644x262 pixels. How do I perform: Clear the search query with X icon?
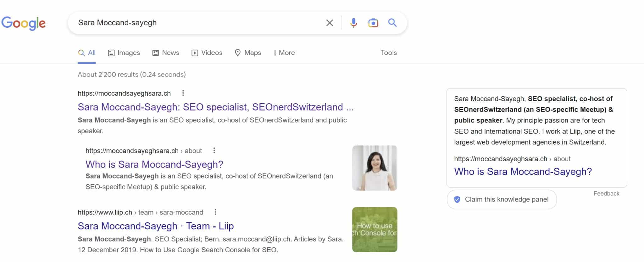pos(330,23)
